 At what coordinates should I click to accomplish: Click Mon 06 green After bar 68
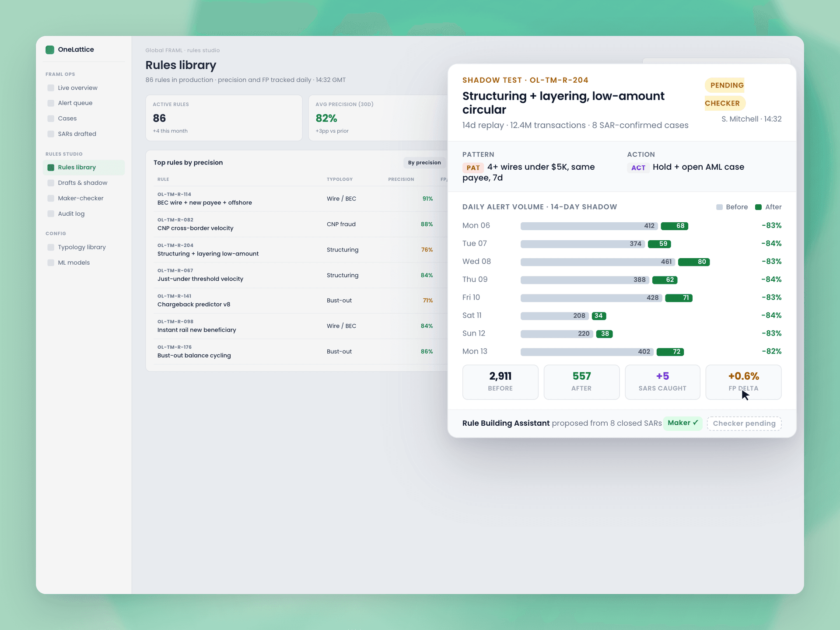click(674, 226)
